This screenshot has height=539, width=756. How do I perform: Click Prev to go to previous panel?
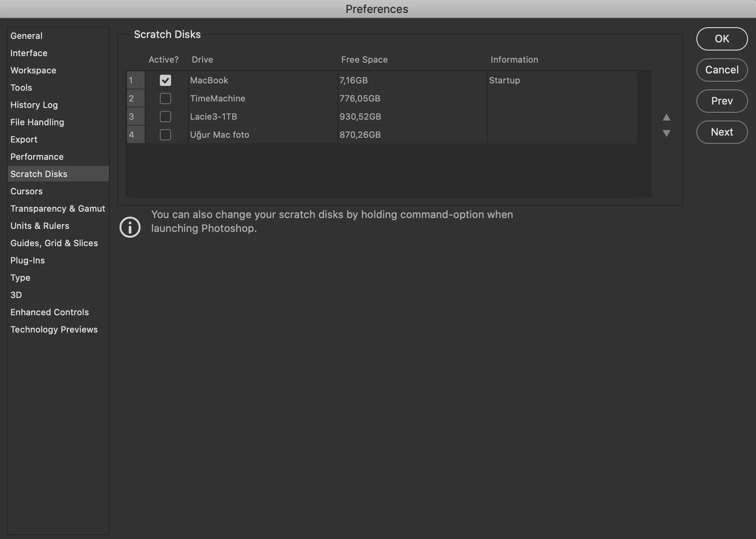point(722,101)
